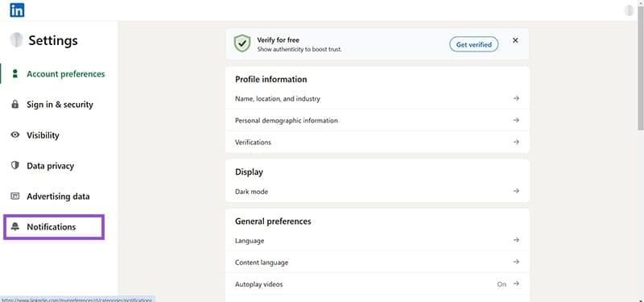The width and height of the screenshot is (644, 302).
Task: Click arrow next to Personal demographic information
Action: point(516,120)
